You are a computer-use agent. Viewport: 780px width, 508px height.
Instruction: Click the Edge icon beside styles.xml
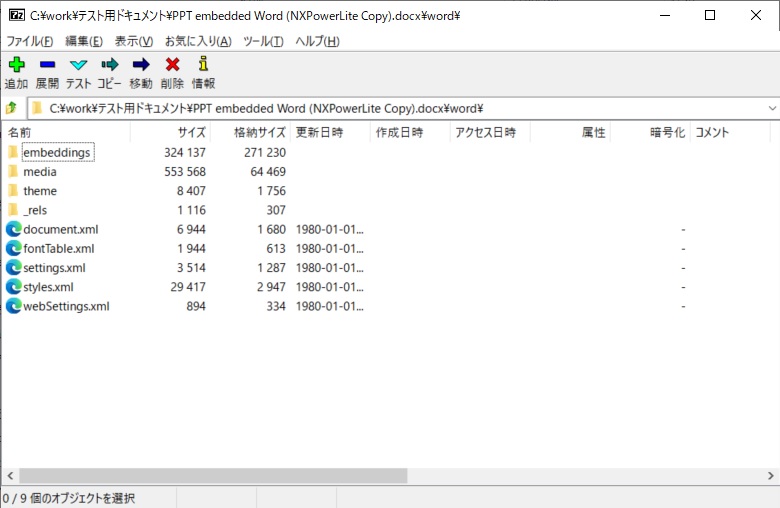coord(14,287)
